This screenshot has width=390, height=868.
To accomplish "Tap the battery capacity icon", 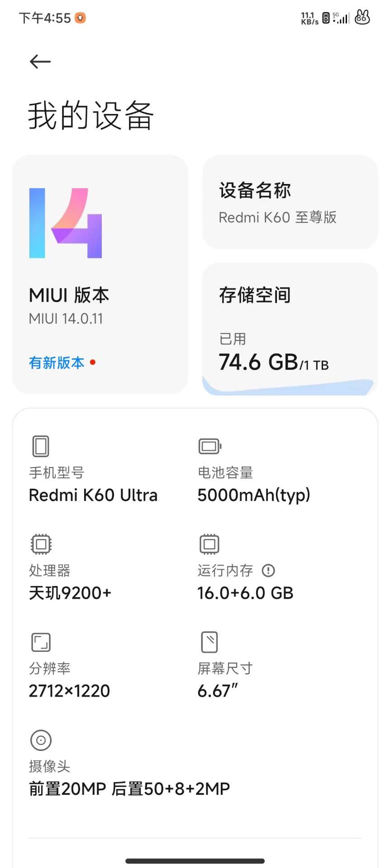I will (209, 446).
